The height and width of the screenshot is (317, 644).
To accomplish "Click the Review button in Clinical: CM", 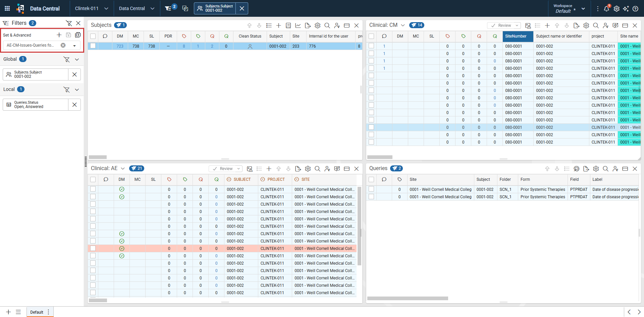I will click(501, 25).
